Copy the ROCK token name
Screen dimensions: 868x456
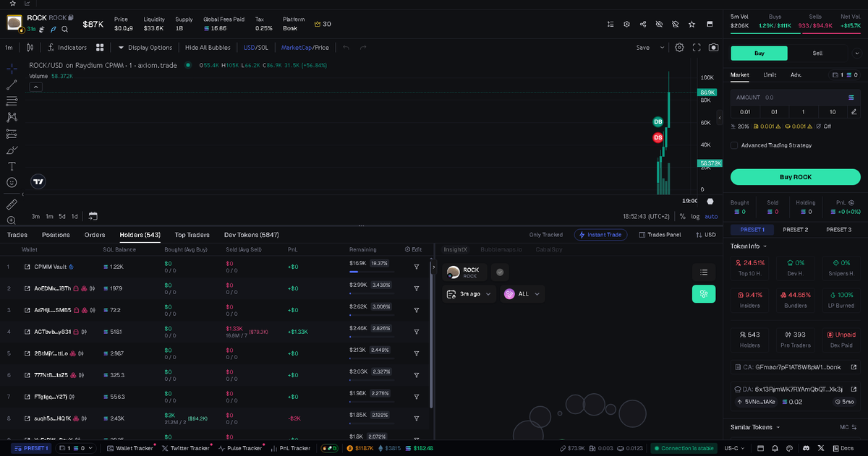(x=71, y=17)
